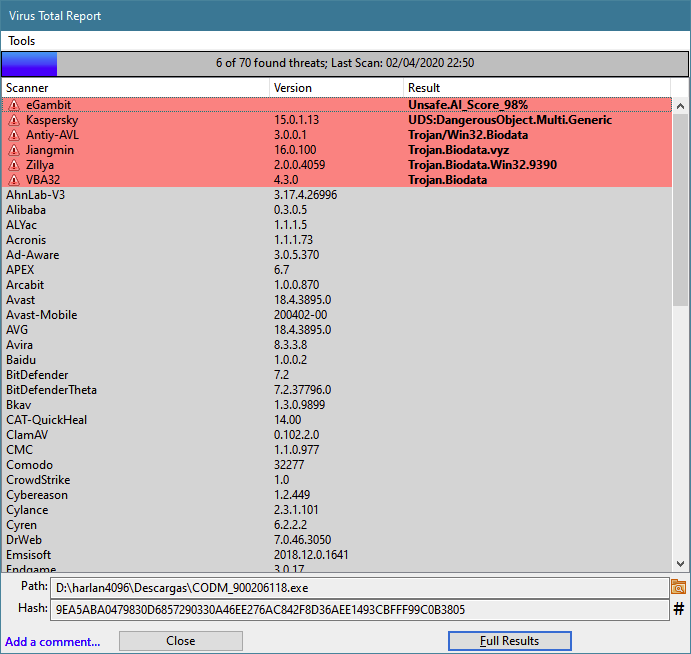Sort by the Version column header
The image size is (691, 654).
[x=336, y=88]
